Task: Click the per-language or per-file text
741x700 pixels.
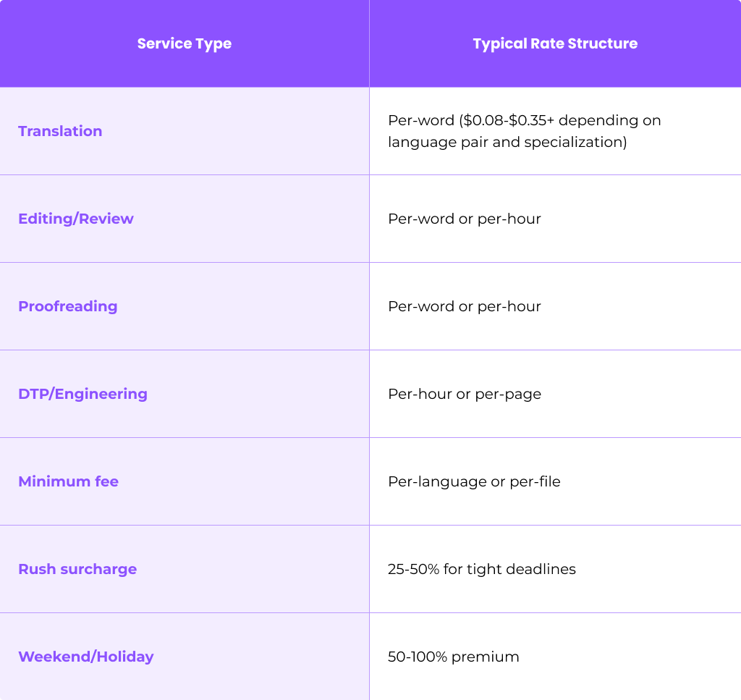Action: coord(474,481)
